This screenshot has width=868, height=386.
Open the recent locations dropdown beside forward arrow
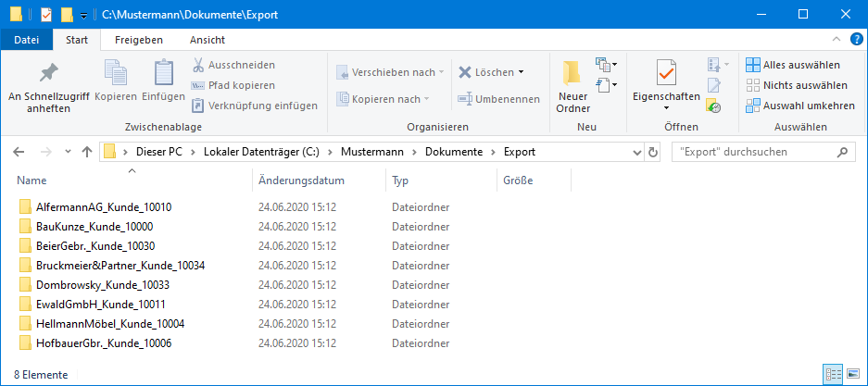pos(69,152)
